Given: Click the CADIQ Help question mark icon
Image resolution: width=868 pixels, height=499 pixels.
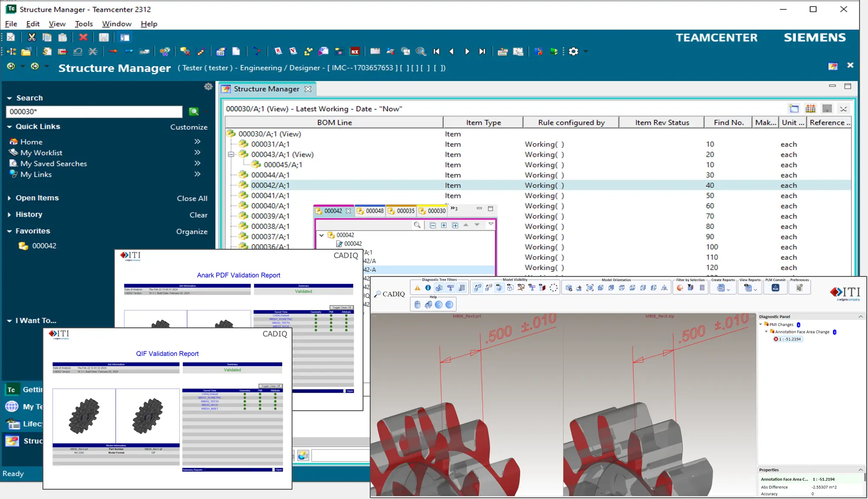Looking at the screenshot, I should (439, 304).
